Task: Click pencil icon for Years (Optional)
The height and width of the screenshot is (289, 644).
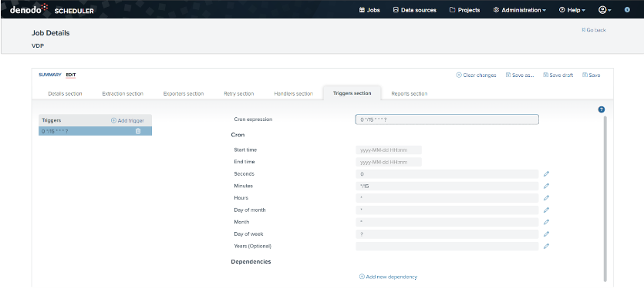Action: [546, 247]
